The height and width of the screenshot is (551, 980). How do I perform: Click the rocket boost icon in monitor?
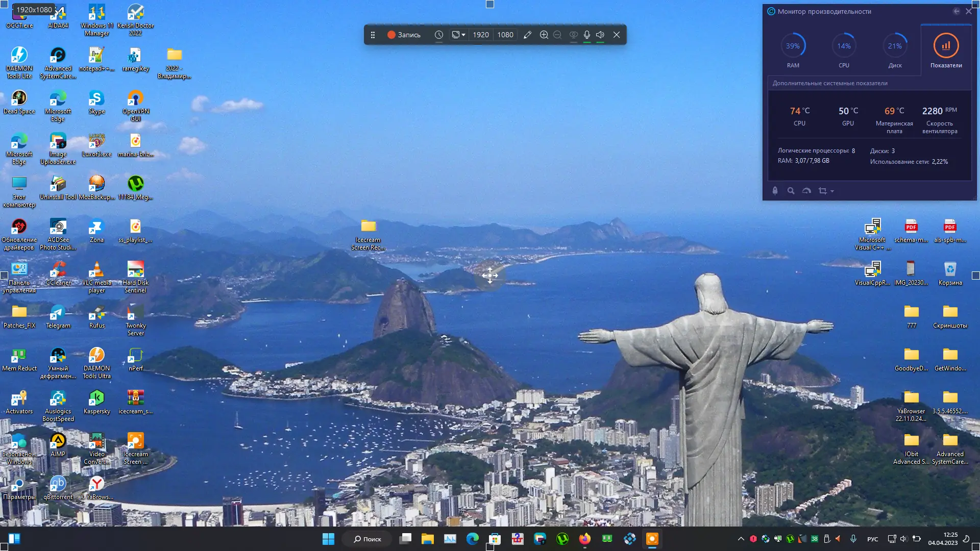coord(775,191)
